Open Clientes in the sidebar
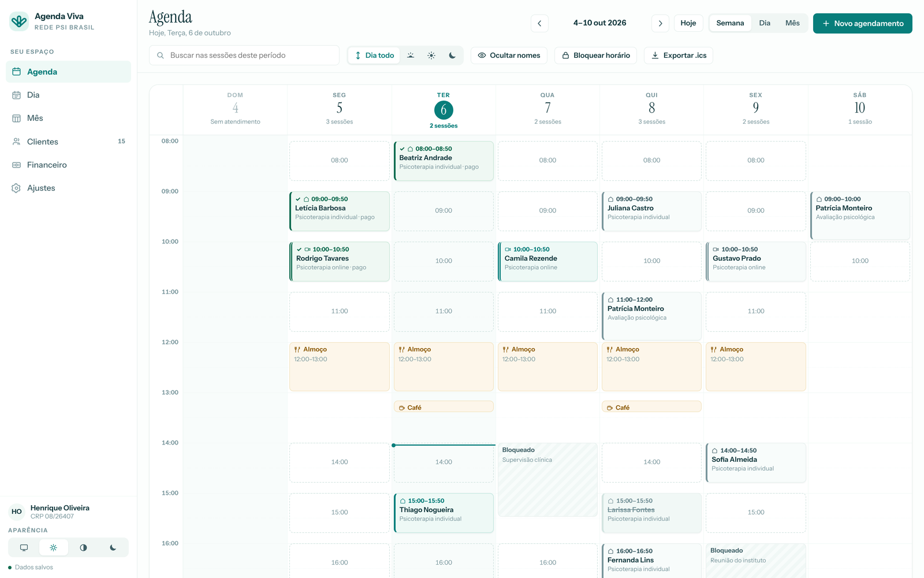The width and height of the screenshot is (924, 578). click(68, 142)
